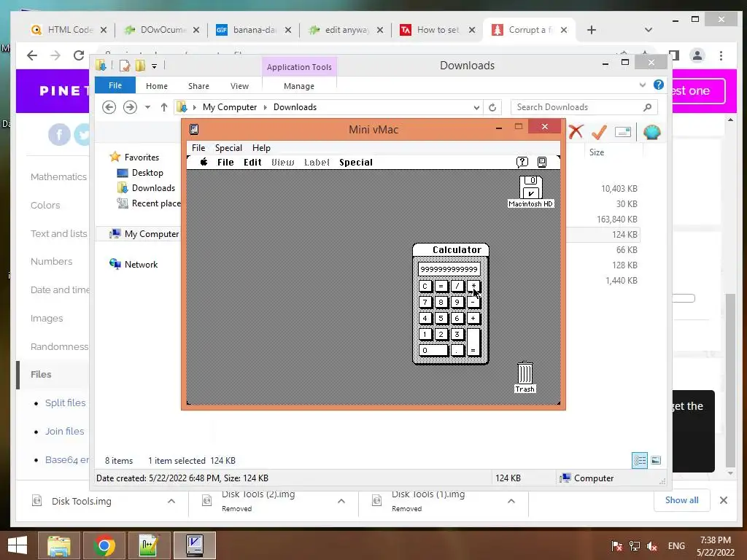This screenshot has width=747, height=560.
Task: Switch Explorer to details view icon
Action: pyautogui.click(x=639, y=460)
